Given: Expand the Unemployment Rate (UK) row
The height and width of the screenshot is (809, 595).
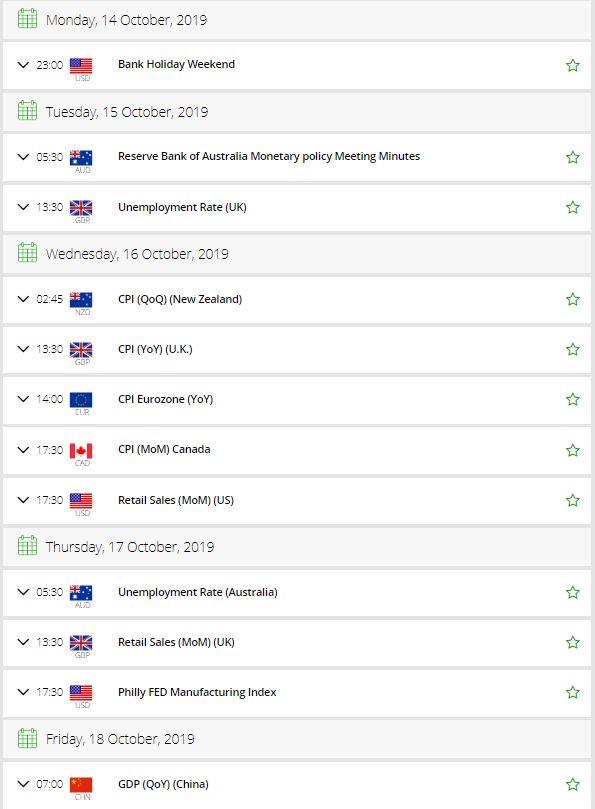Looking at the screenshot, I should [x=23, y=207].
